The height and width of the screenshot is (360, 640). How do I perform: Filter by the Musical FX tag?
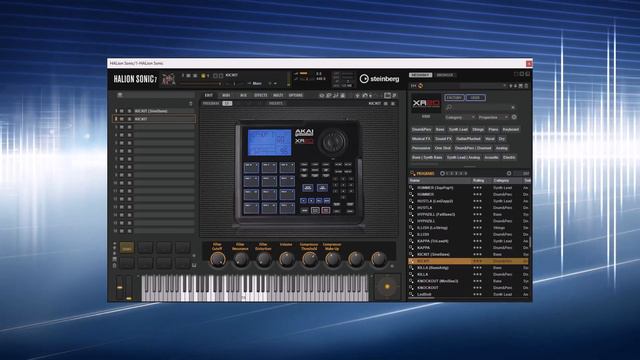(421, 139)
